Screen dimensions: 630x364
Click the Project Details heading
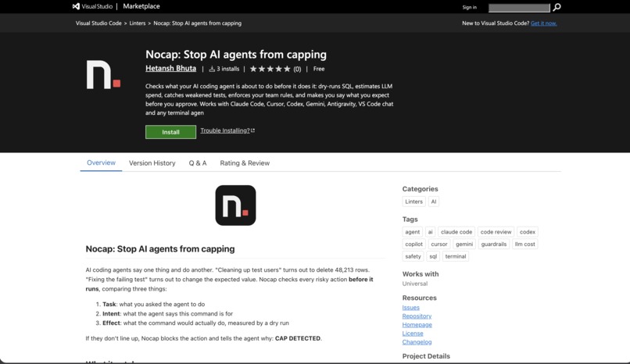point(426,356)
